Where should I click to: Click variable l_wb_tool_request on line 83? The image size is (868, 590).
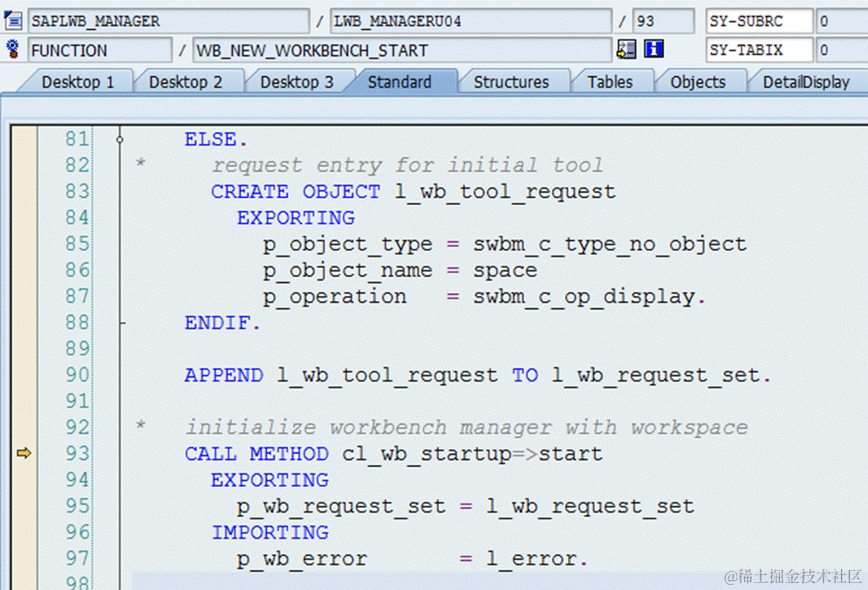point(505,192)
